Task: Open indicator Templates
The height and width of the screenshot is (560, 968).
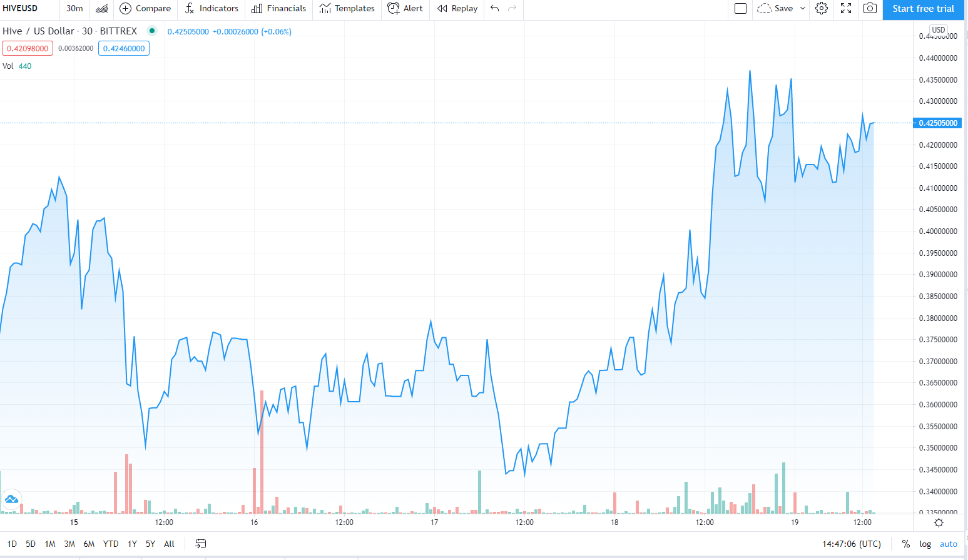Action: pyautogui.click(x=347, y=9)
